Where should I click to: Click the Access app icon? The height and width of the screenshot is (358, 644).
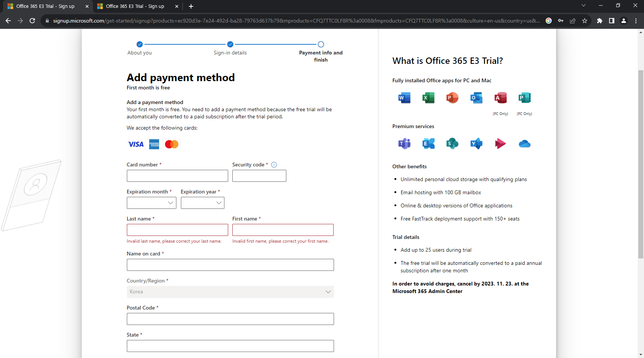(500, 98)
